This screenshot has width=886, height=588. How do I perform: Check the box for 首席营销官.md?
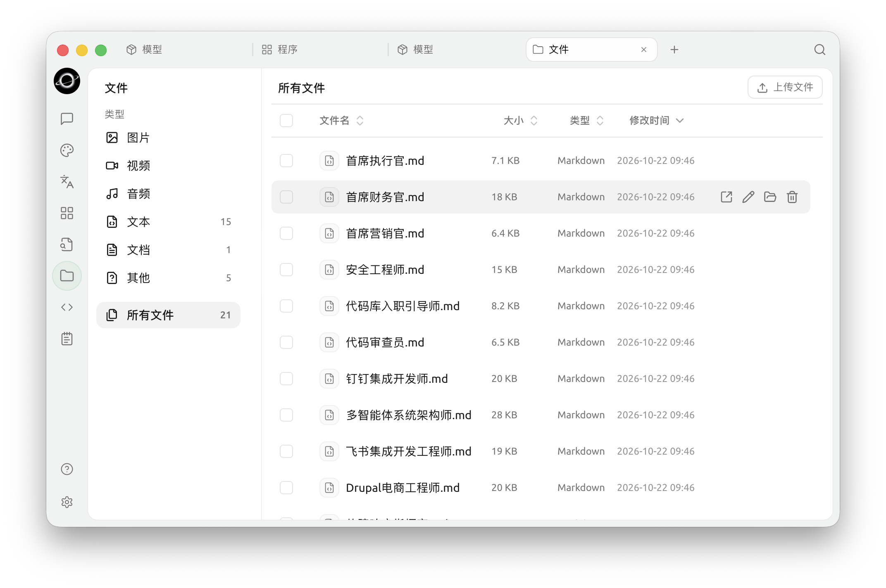[x=286, y=233]
